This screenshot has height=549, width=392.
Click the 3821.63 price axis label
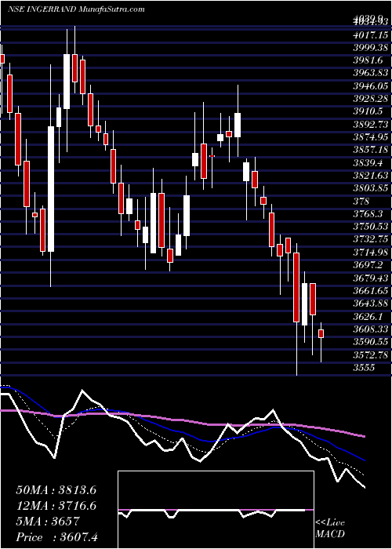point(371,175)
